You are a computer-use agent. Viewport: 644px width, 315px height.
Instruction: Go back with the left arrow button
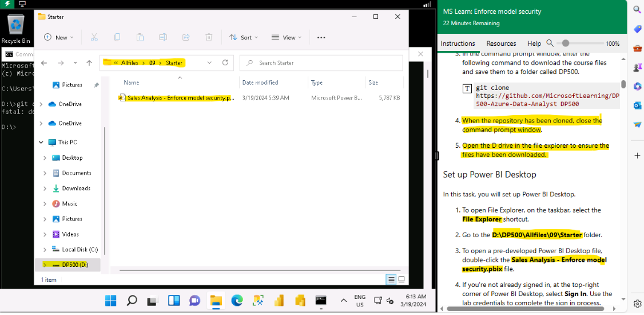click(x=44, y=63)
